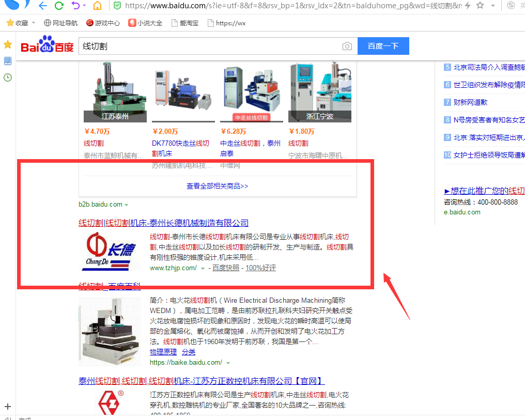Click the 咨询热线：400-800-8888 hotline text
525x420 pixels.
pyautogui.click(x=481, y=202)
